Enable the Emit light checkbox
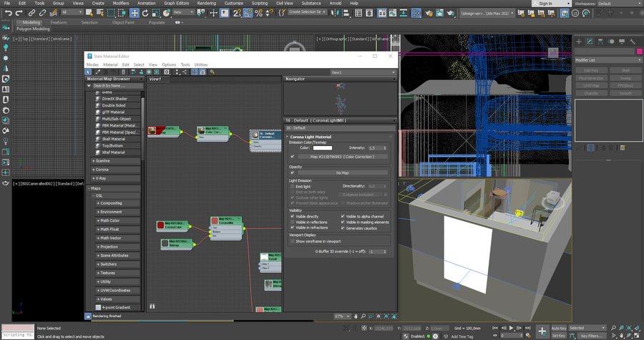The width and height of the screenshot is (644, 340). 293,186
